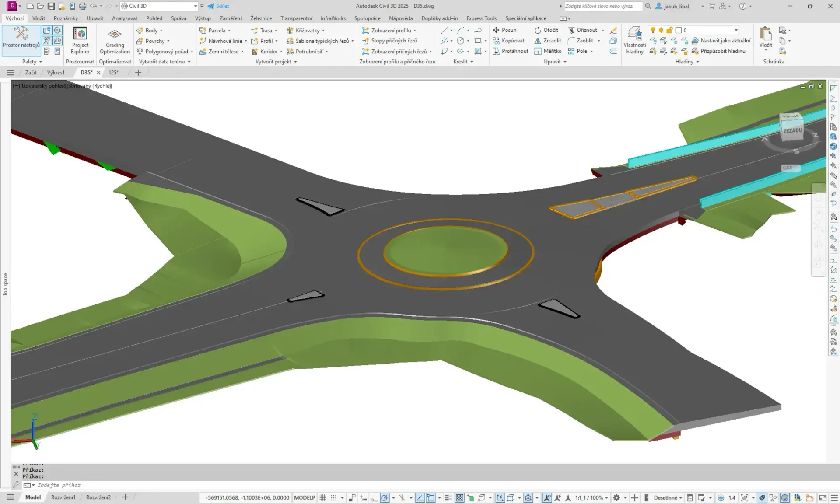Viewport: 840px width, 504px height.
Task: Expand the layer name dropdown
Action: pyautogui.click(x=736, y=30)
